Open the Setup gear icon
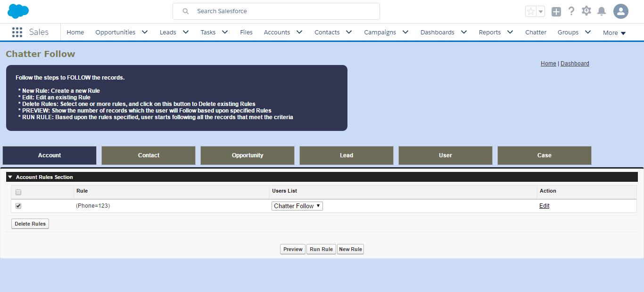Screen dimensions: 644x292 point(586,11)
